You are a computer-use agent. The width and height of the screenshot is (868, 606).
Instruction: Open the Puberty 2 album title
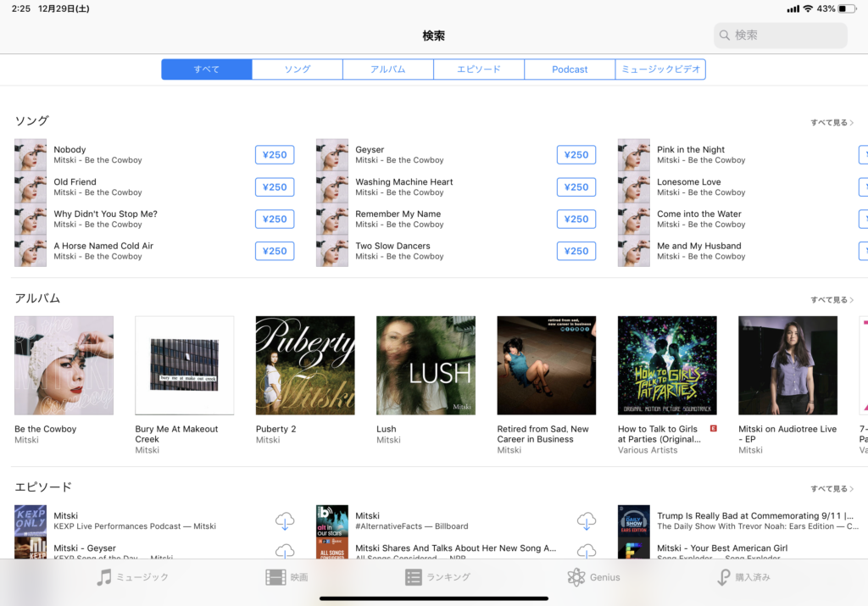click(276, 429)
